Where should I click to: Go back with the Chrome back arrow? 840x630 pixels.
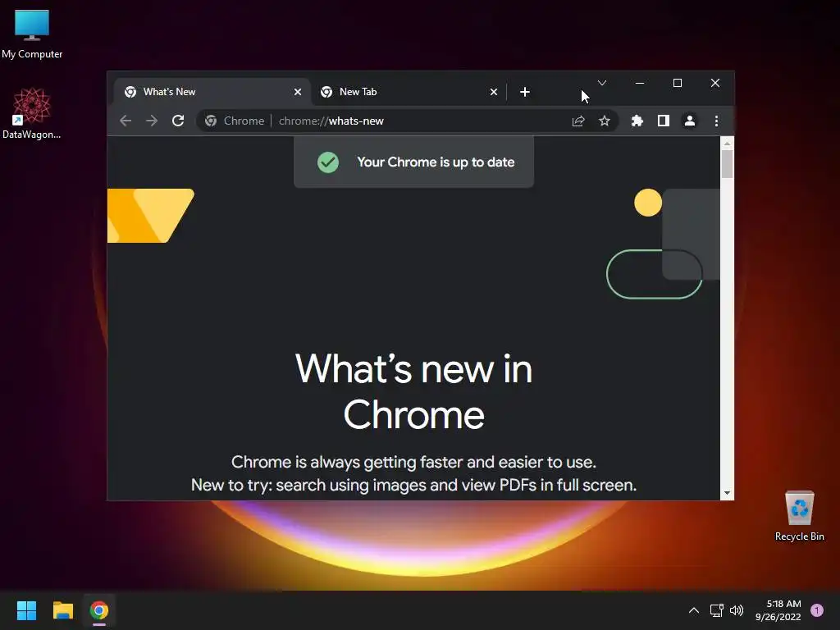point(126,121)
